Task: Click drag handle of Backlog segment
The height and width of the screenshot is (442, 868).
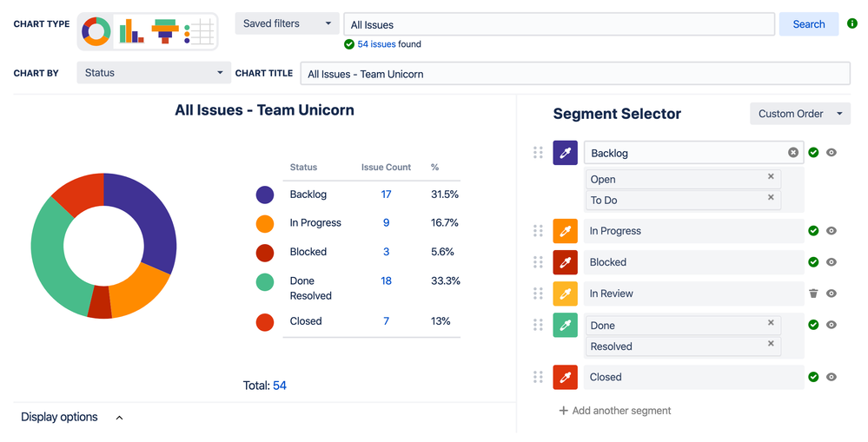Action: coord(538,153)
